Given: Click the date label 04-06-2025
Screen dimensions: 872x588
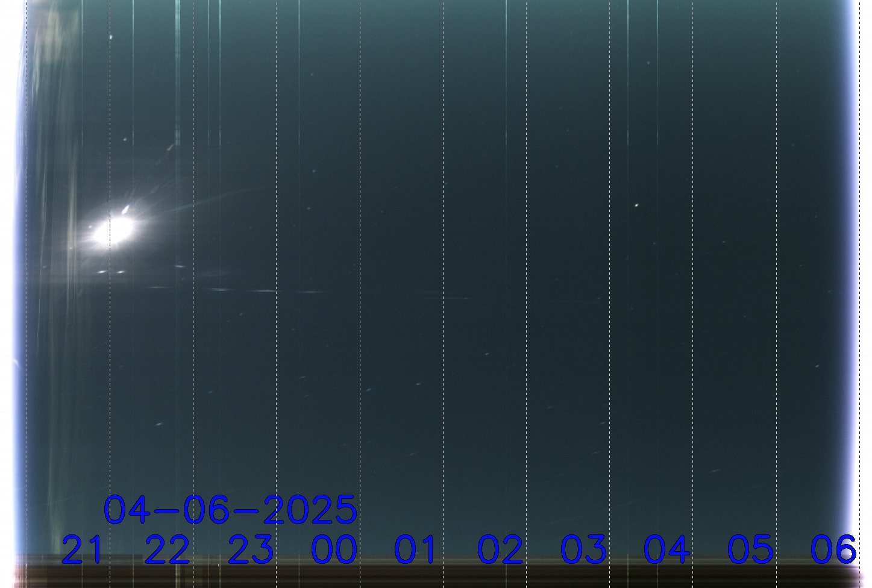Looking at the screenshot, I should coord(230,510).
